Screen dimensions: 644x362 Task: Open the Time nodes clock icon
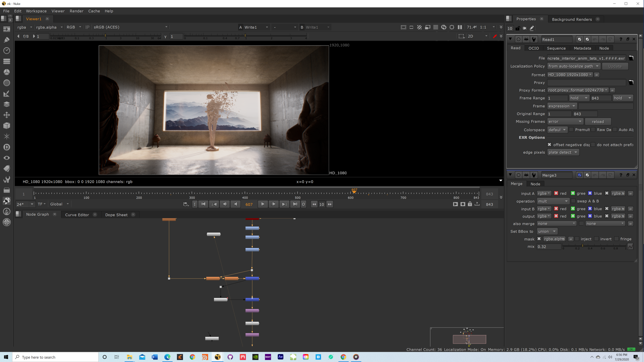click(x=7, y=50)
